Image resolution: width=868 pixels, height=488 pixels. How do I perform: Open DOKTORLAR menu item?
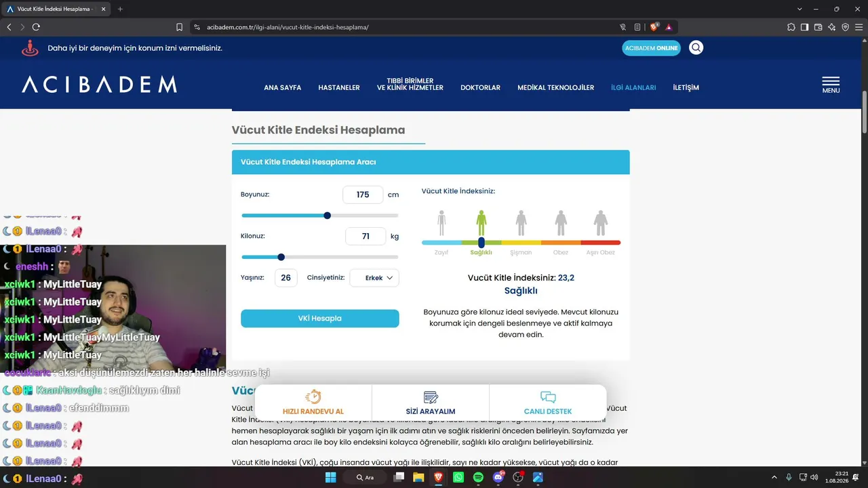[480, 87]
